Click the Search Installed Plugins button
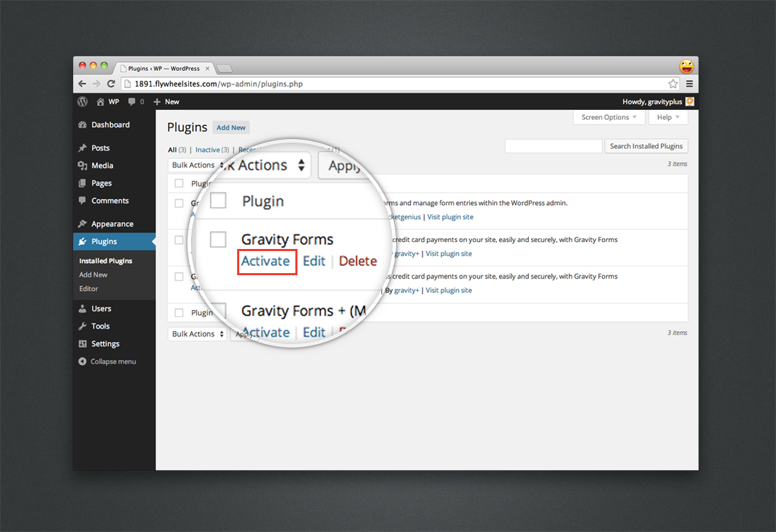The width and height of the screenshot is (776, 532). click(x=646, y=146)
